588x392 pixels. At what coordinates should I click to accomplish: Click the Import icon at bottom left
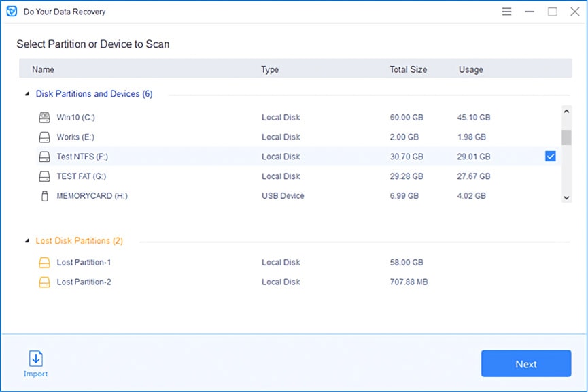(35, 359)
